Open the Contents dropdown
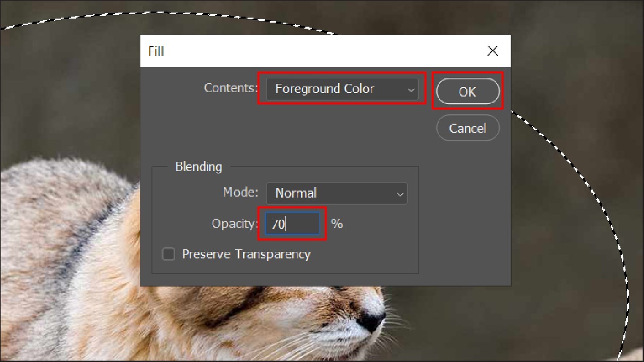 click(342, 88)
